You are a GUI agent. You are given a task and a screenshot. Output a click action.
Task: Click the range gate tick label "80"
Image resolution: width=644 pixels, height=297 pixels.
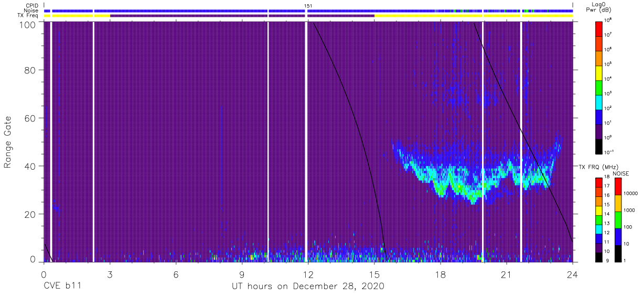click(30, 71)
